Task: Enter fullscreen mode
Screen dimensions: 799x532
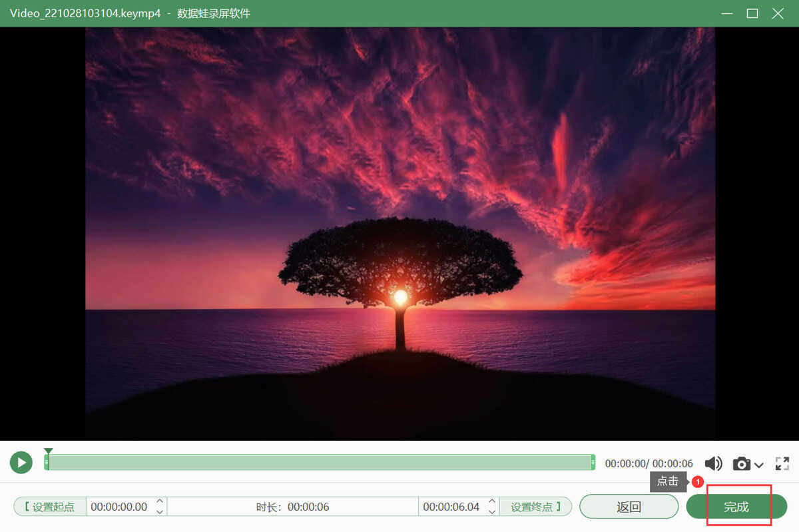Action: pos(782,463)
